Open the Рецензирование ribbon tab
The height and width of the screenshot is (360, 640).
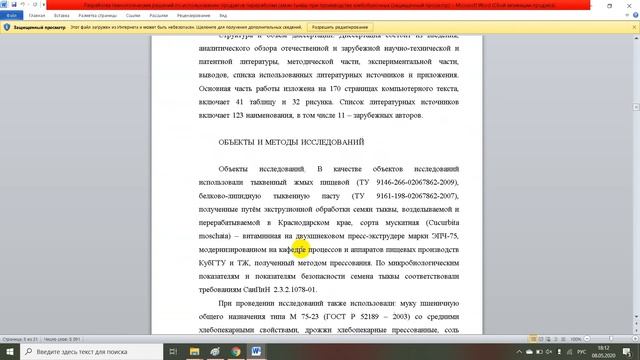tap(193, 16)
